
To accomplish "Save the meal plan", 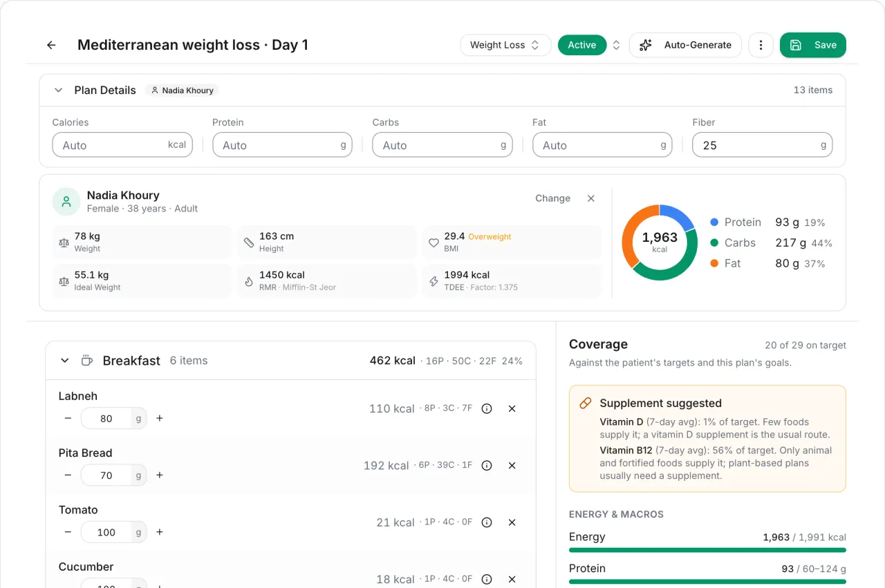I will (x=813, y=45).
